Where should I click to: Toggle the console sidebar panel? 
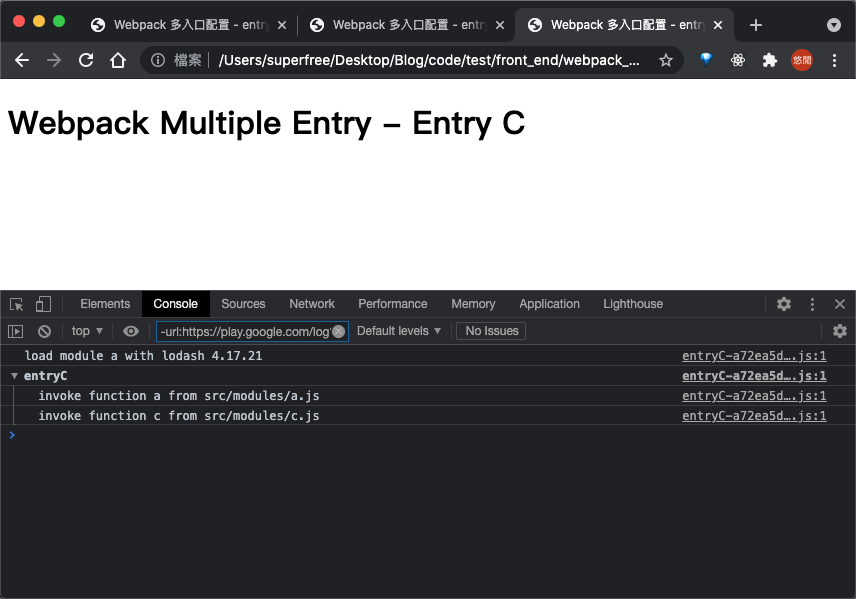[x=15, y=330]
